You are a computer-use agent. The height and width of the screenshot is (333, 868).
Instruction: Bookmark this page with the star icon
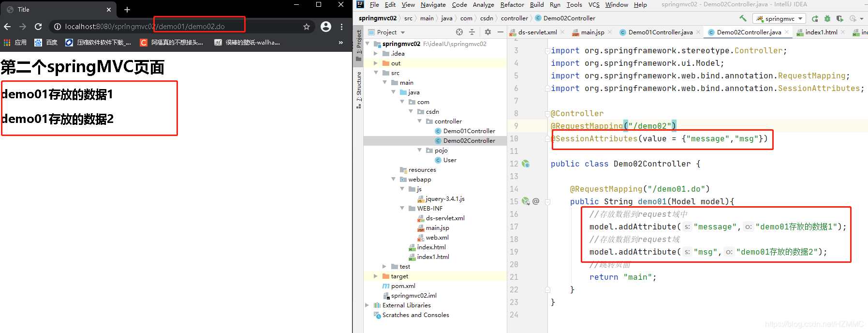[307, 27]
